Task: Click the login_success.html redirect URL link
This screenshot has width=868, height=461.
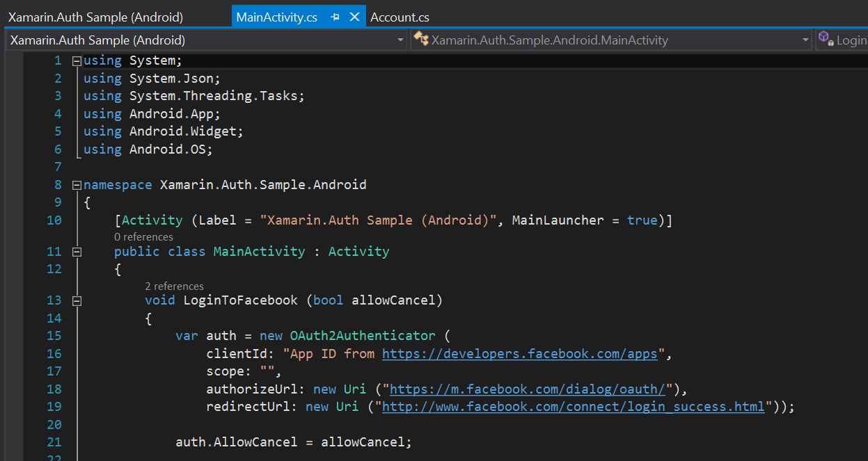Action: click(x=572, y=406)
